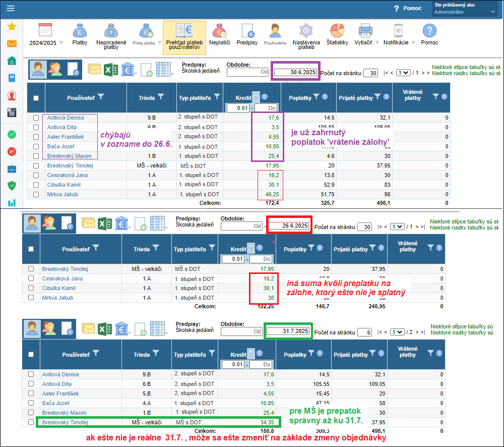Click the green house icon in sidebar
Image resolution: width=504 pixels, height=447 pixels.
12,61
